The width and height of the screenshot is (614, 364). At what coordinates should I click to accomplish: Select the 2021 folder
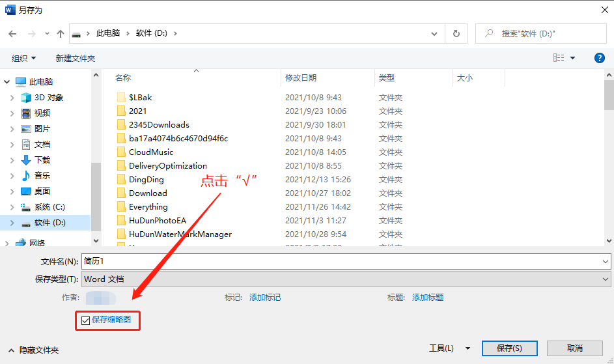(x=137, y=111)
